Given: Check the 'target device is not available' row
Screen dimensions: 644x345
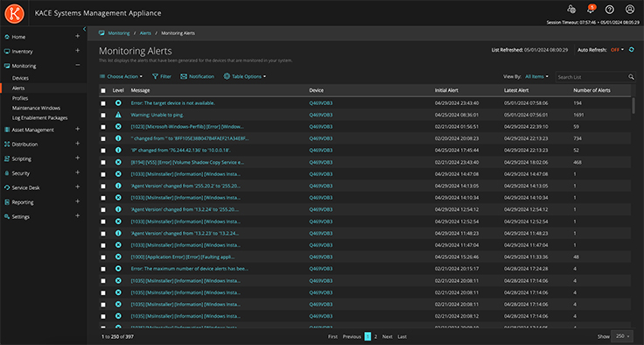Looking at the screenshot, I should point(103,103).
